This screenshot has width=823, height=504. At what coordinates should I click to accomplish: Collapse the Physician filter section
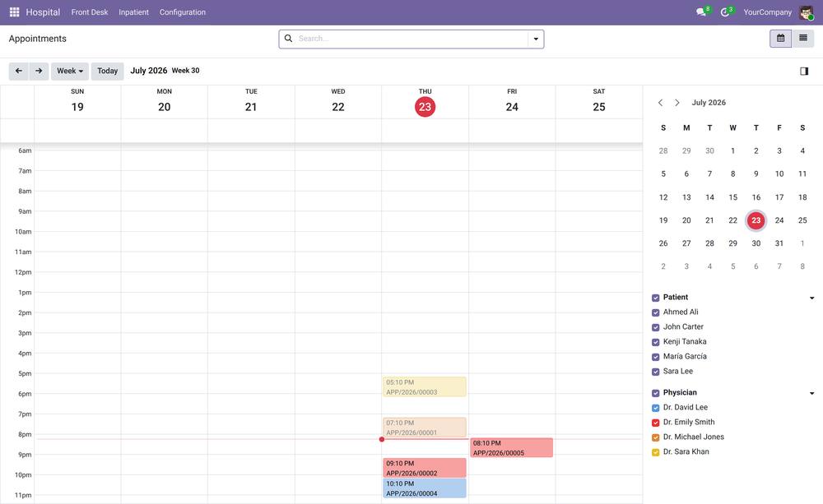pos(812,393)
